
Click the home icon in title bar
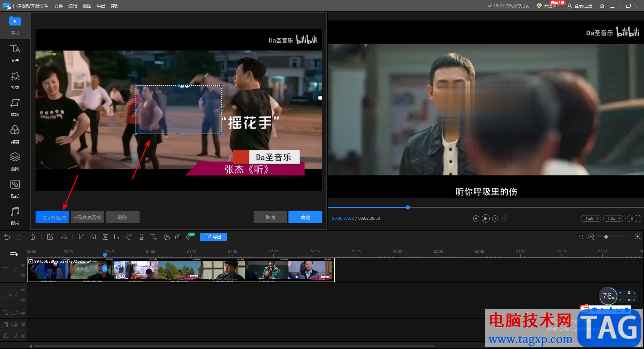[x=602, y=6]
